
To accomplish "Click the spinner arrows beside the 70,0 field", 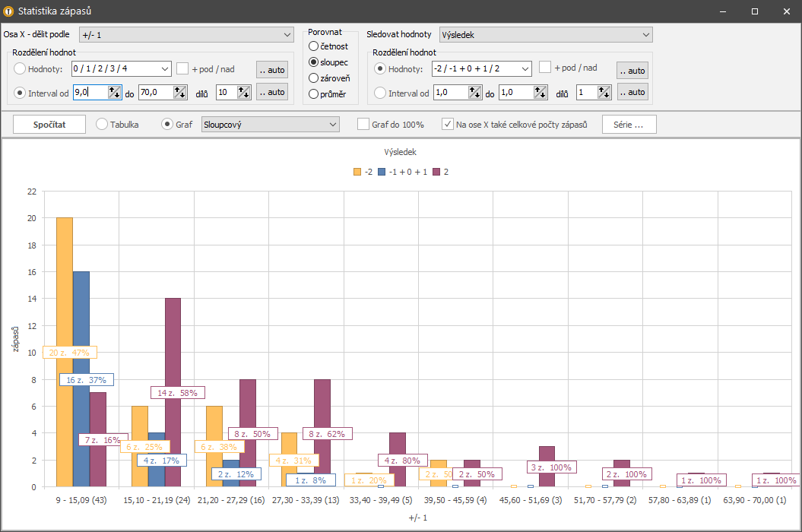I will pos(180,92).
